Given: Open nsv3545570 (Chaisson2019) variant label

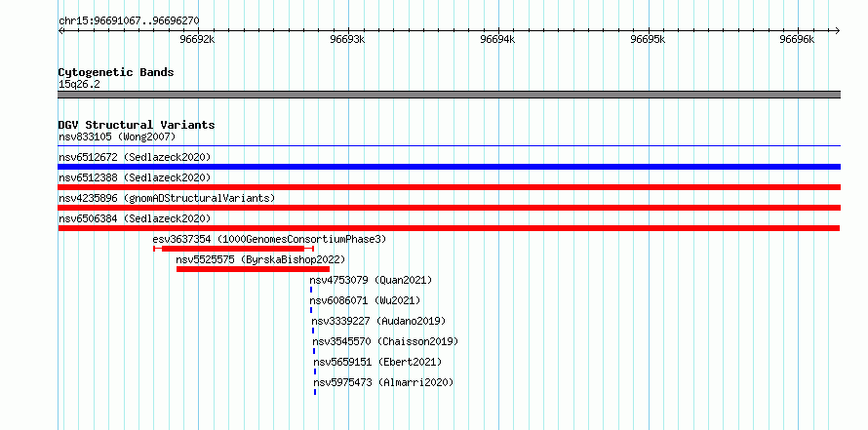Looking at the screenshot, I should click(x=385, y=341).
